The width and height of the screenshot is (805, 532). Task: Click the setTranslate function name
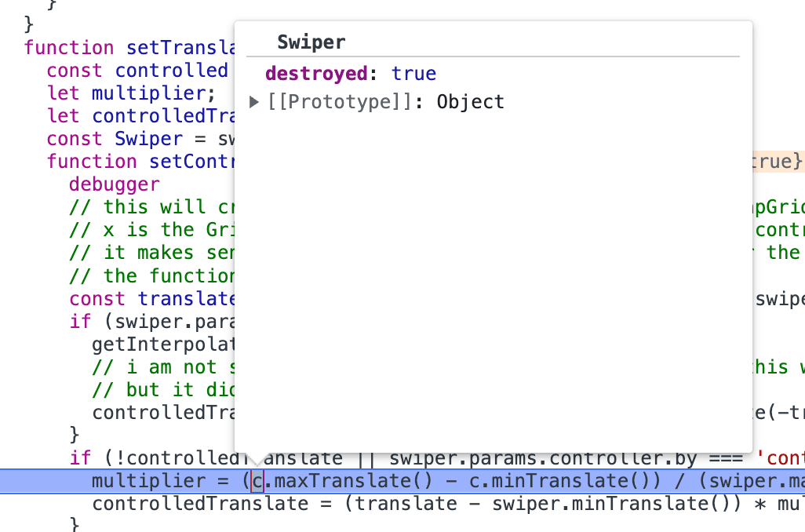tap(180, 48)
